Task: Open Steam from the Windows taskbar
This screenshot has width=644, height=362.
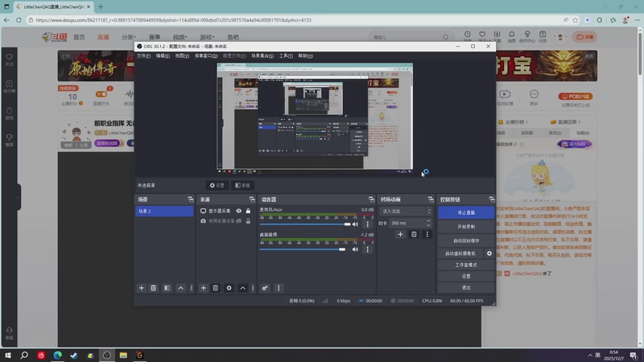Action: tap(73, 355)
